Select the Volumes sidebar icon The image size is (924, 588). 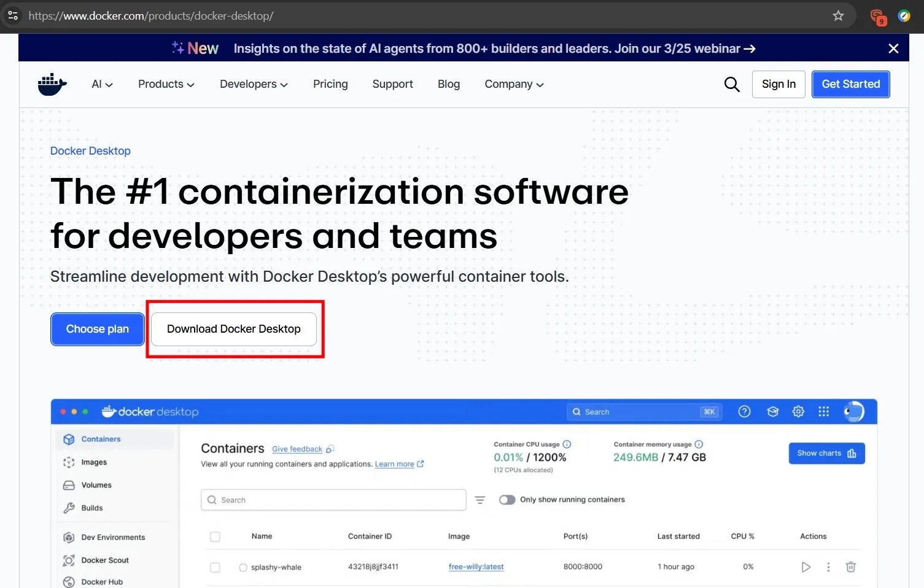click(69, 485)
